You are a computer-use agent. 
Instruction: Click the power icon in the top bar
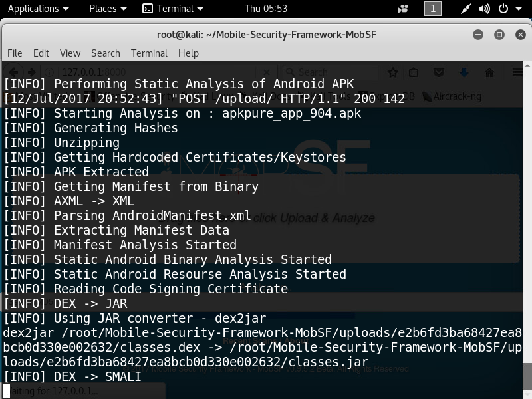point(503,9)
